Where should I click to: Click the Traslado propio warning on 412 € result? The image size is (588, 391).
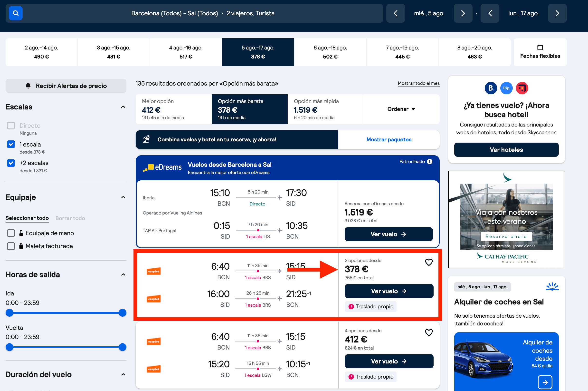[x=370, y=377]
